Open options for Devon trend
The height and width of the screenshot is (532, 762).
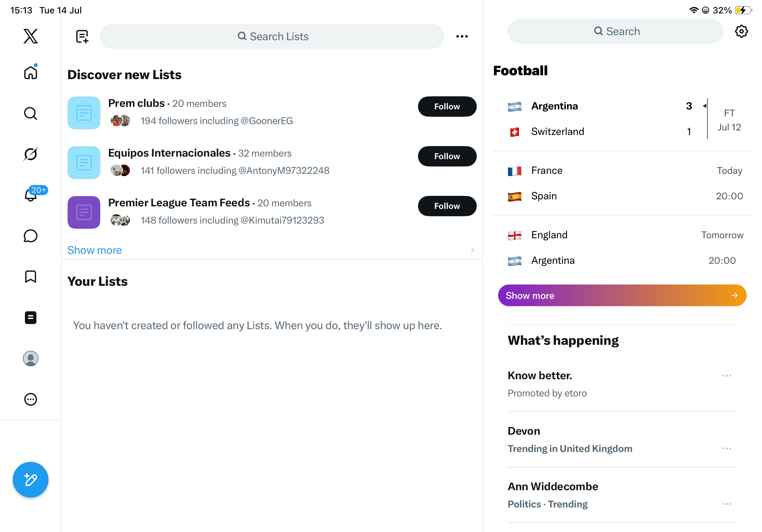727,449
